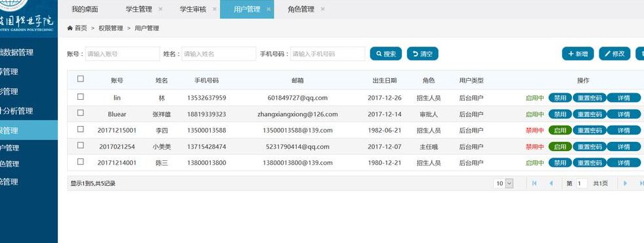This screenshot has width=644, height=243.
Task: Click 重置密码 for user lin
Action: tap(590, 98)
